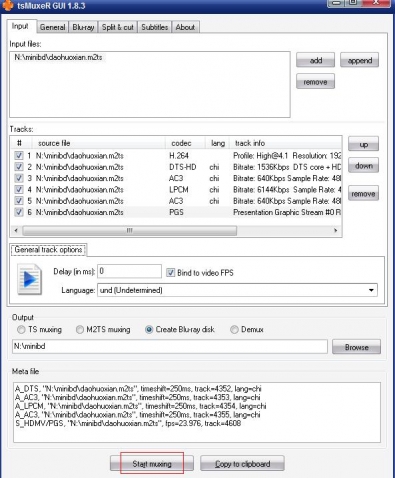Screen dimensions: 395x478
Task: Choose the Demux output option
Action: pyautogui.click(x=234, y=330)
